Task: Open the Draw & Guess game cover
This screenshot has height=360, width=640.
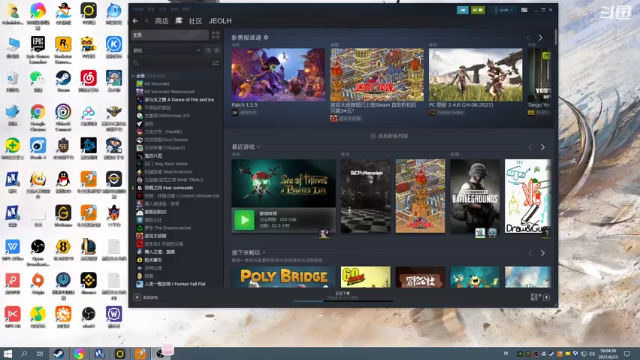Action: (x=527, y=196)
